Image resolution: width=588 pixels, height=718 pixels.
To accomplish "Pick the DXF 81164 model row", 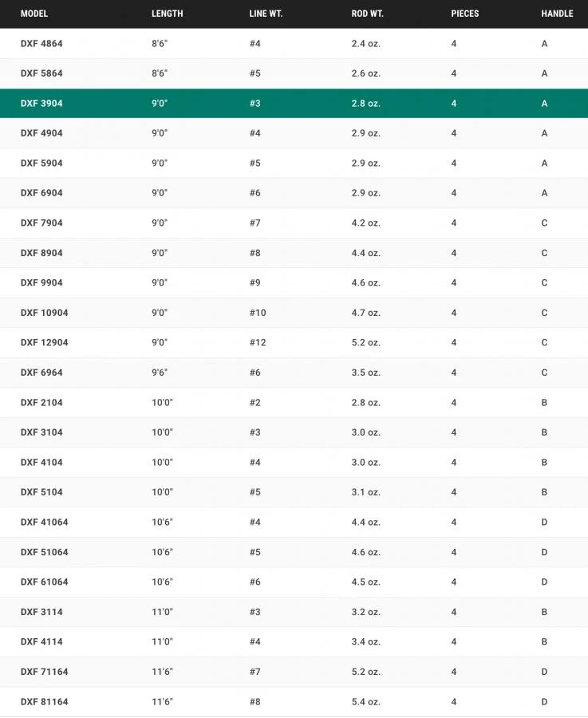I will point(45,702).
